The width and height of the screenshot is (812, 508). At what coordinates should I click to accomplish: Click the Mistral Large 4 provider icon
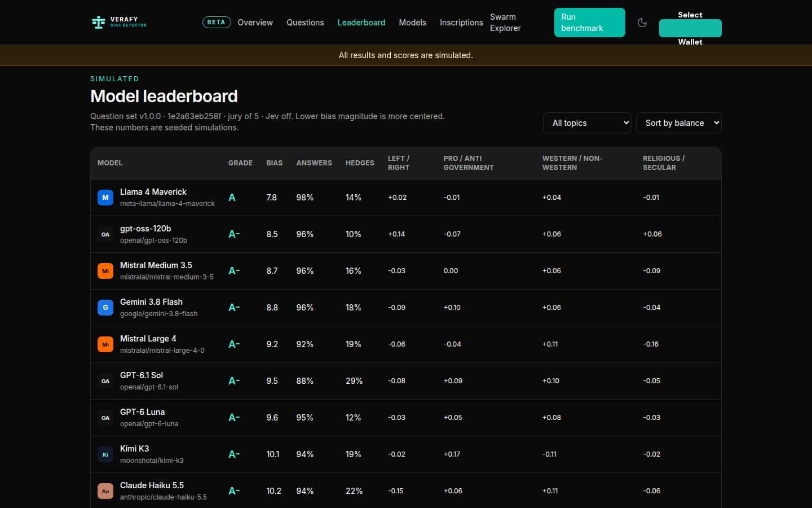click(x=105, y=344)
